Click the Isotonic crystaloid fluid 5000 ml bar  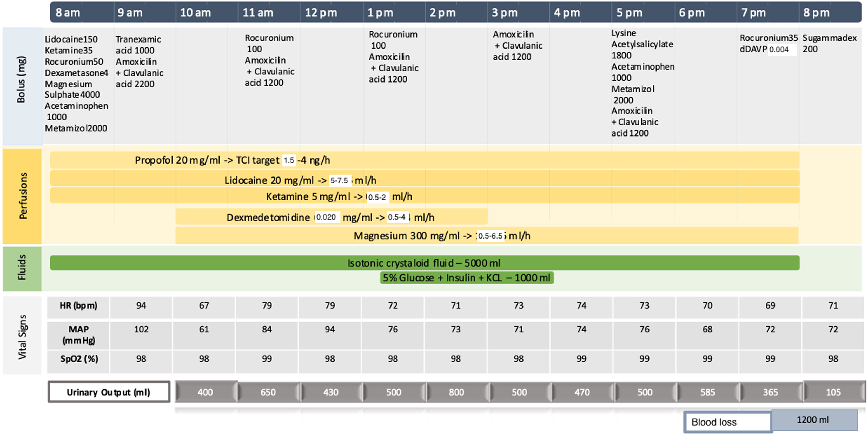424,263
